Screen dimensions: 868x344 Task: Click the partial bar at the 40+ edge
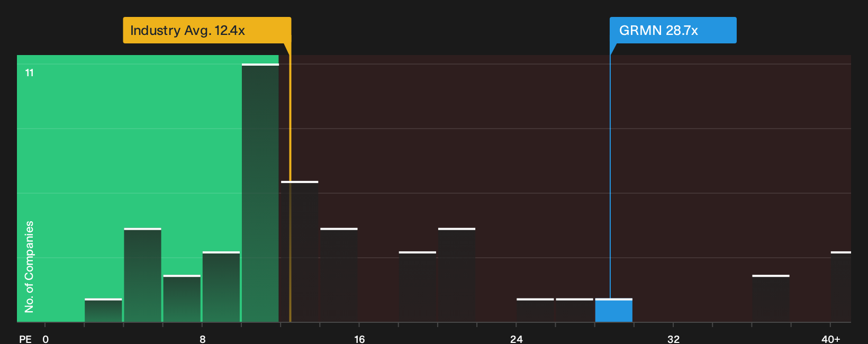[x=841, y=287]
